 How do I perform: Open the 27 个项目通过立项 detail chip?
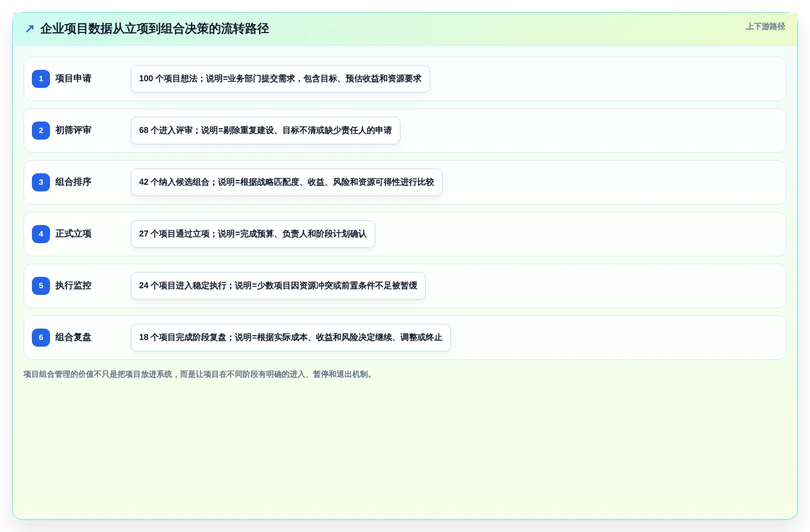click(x=253, y=234)
